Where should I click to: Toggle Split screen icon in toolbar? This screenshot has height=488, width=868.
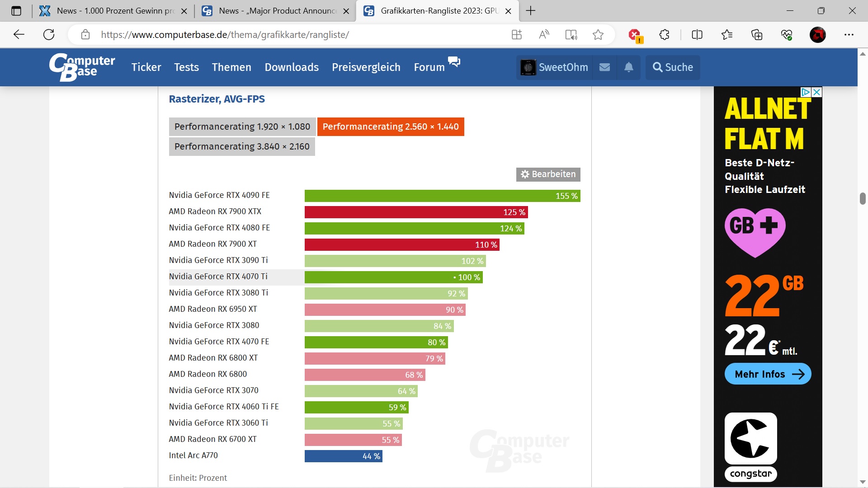coord(697,34)
